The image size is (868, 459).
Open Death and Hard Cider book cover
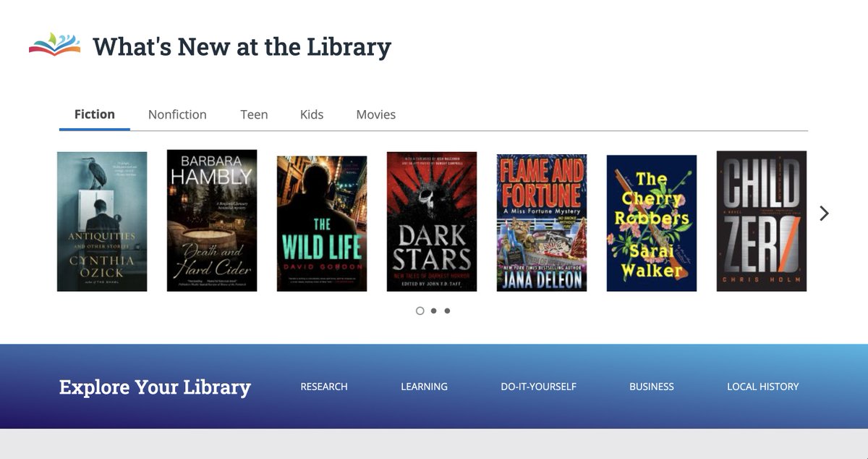point(212,221)
